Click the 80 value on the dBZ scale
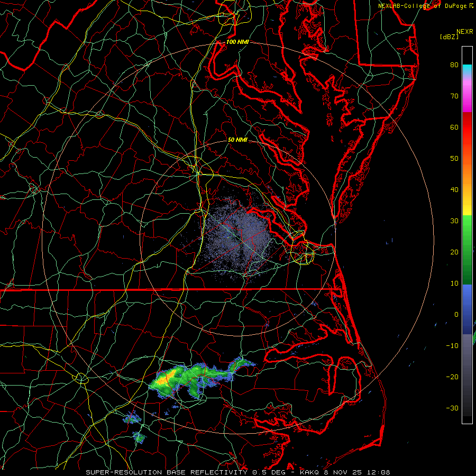476x476 pixels. (454, 65)
